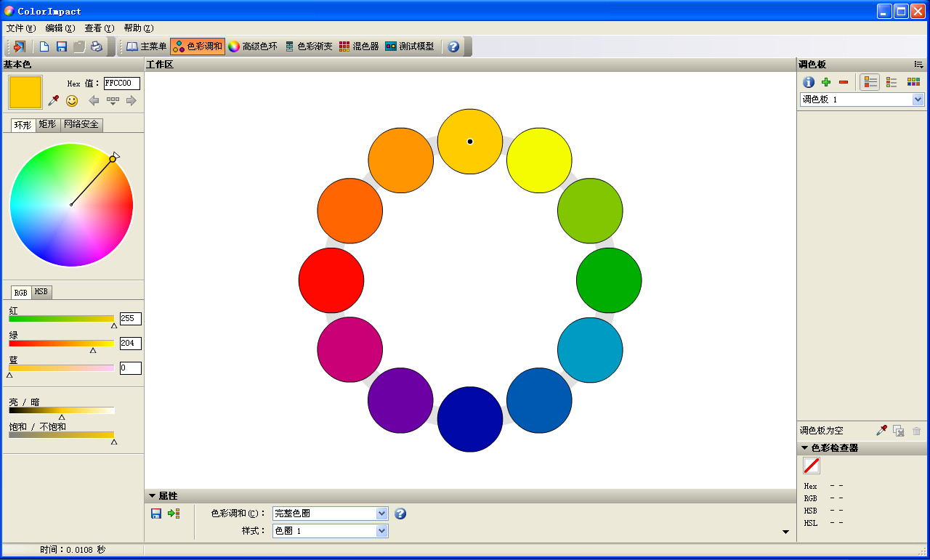Open the 文件 menu
This screenshot has height=560, width=930.
[x=20, y=28]
